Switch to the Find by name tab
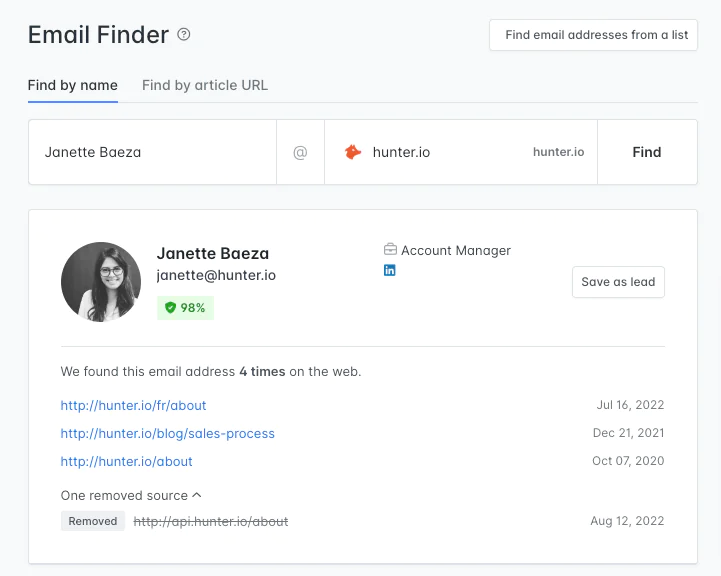Screen dimensions: 721x576 73,86
